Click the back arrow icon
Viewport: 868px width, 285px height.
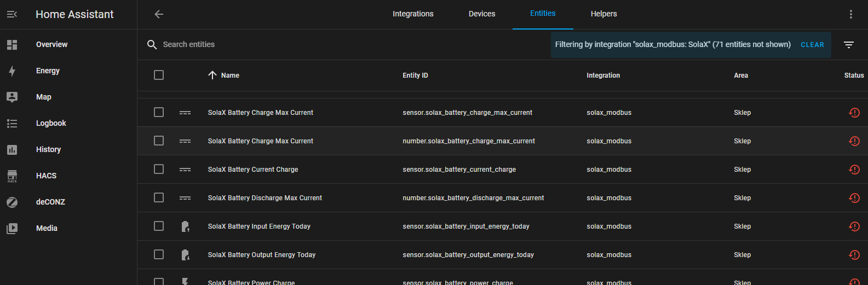[159, 14]
